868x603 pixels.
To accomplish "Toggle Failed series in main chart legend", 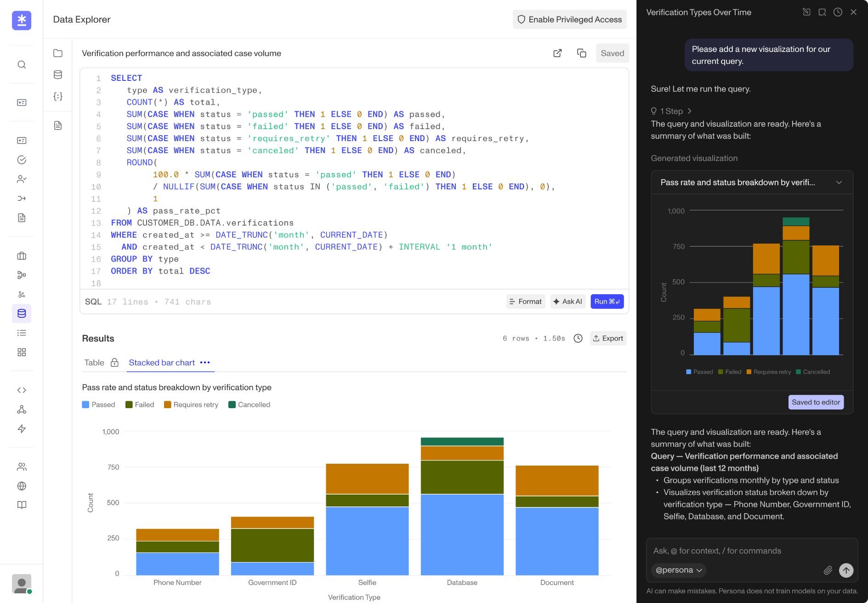I will pyautogui.click(x=140, y=404).
